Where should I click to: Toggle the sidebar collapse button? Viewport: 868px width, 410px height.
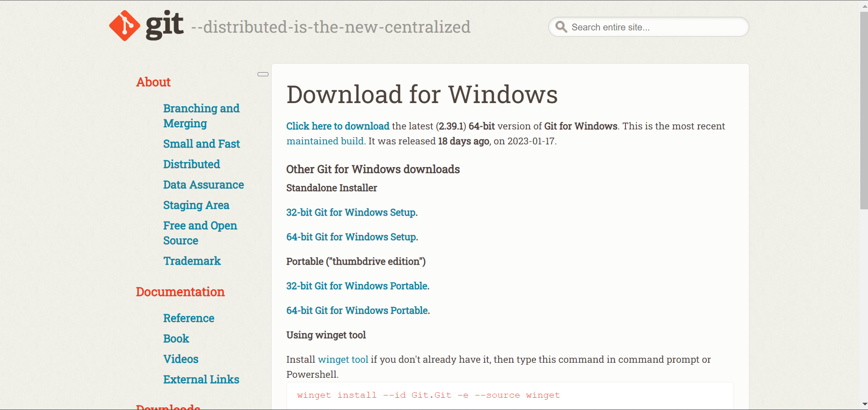[x=263, y=74]
